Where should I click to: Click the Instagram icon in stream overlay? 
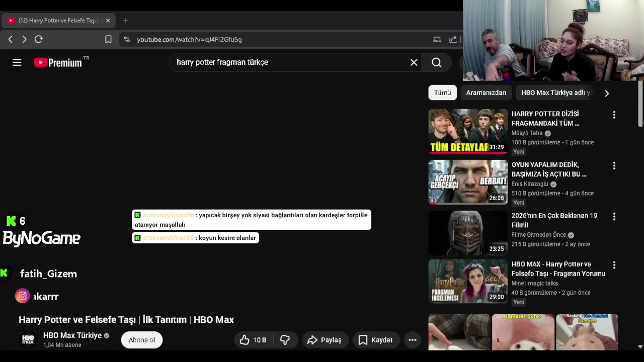coord(22,296)
